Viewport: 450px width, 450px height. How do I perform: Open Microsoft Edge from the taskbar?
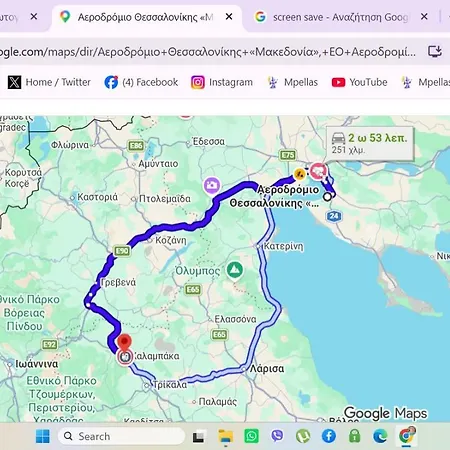tap(380, 436)
